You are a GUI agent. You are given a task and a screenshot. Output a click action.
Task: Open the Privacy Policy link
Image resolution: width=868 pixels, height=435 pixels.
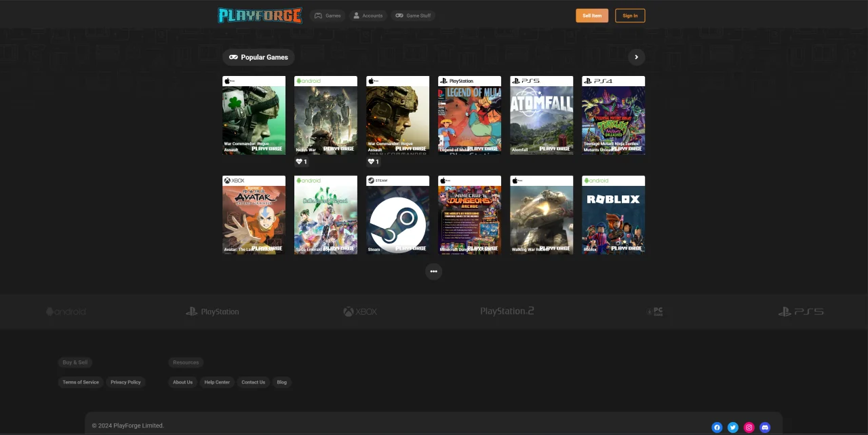point(125,382)
